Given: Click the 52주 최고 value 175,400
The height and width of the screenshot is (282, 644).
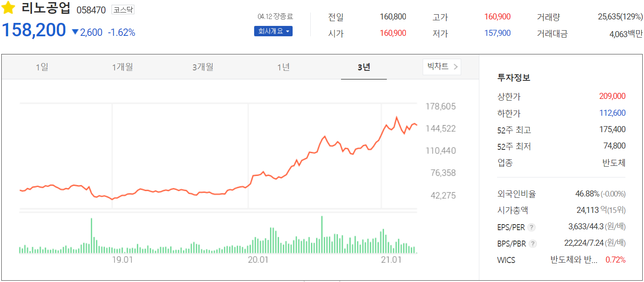Looking at the screenshot, I should click(612, 130).
